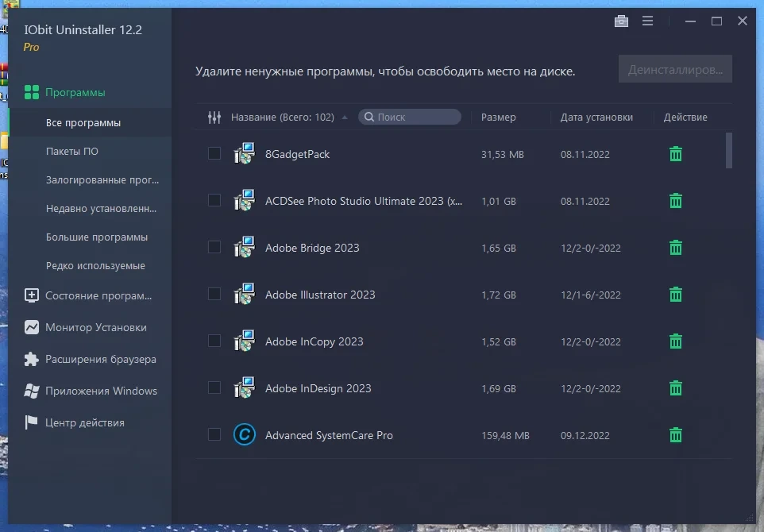Screen dimensions: 764x532
Task: Click the Advanced SystemCare Pro name
Action: [329, 435]
